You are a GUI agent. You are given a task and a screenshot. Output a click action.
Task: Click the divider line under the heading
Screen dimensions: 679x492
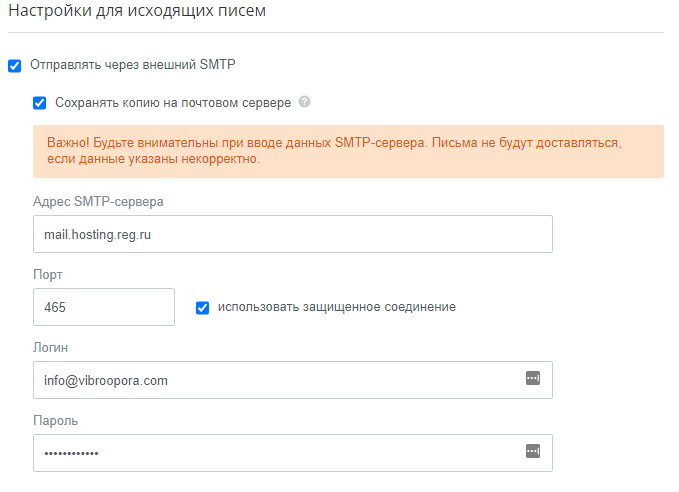(x=336, y=32)
